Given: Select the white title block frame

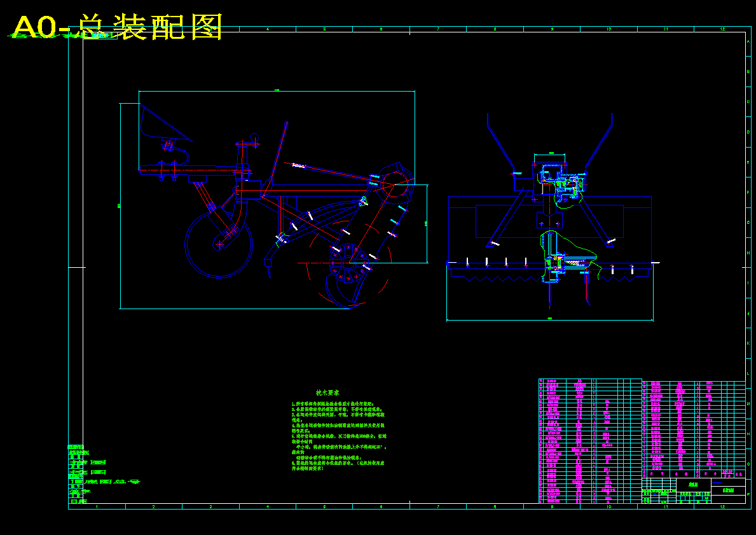Looking at the screenshot, I should (694, 490).
